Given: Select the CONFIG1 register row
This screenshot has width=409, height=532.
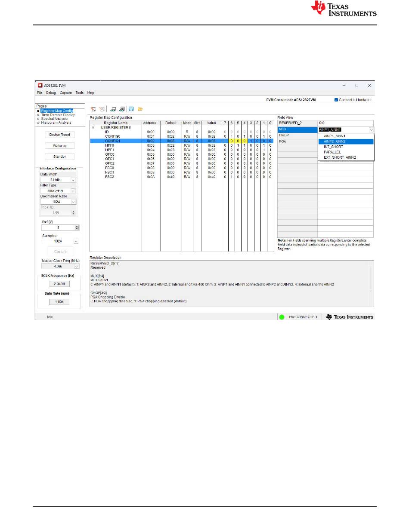Looking at the screenshot, I should point(182,140).
